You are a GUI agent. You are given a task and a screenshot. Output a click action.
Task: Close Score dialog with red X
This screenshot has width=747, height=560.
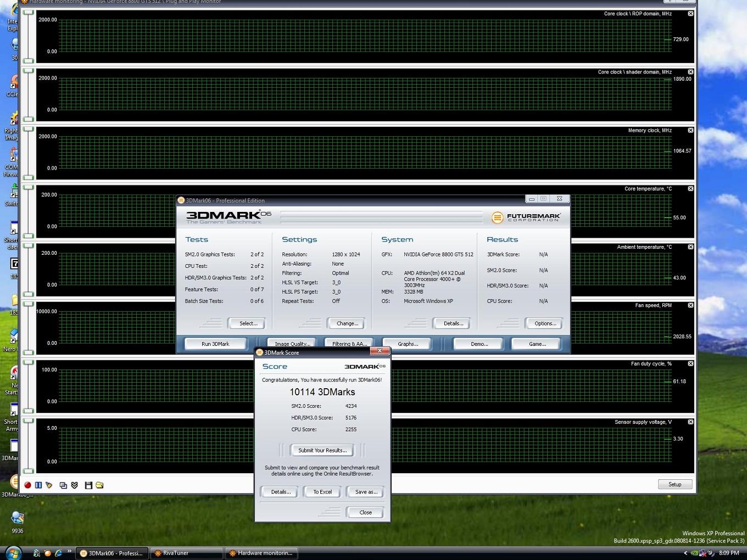[x=380, y=351]
